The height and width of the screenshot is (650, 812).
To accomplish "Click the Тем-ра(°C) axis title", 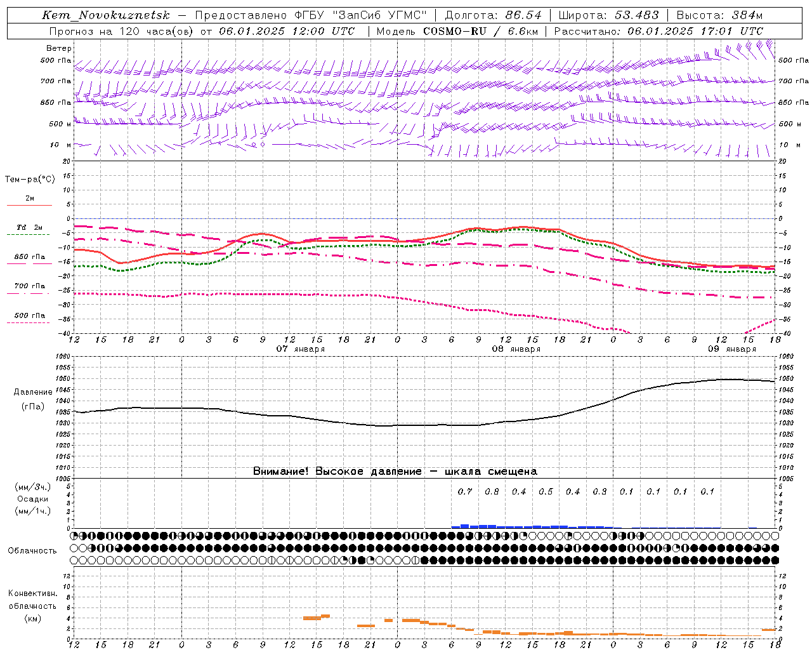I will point(30,180).
